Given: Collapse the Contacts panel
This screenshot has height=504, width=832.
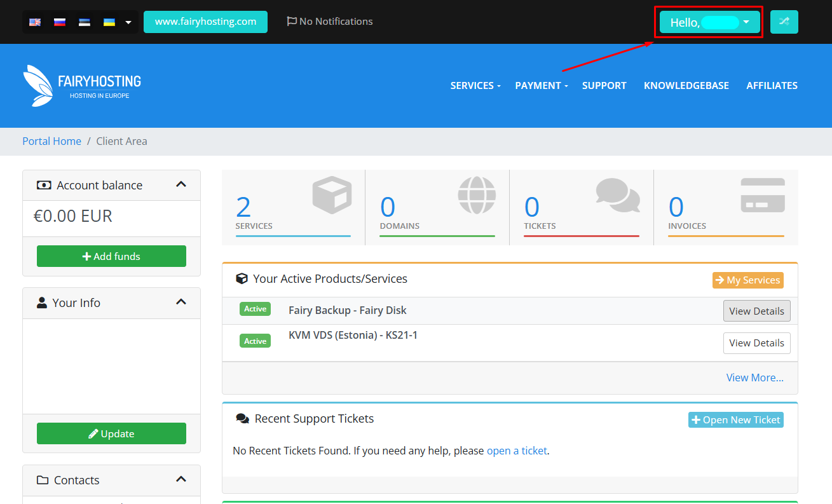Looking at the screenshot, I should click(181, 480).
